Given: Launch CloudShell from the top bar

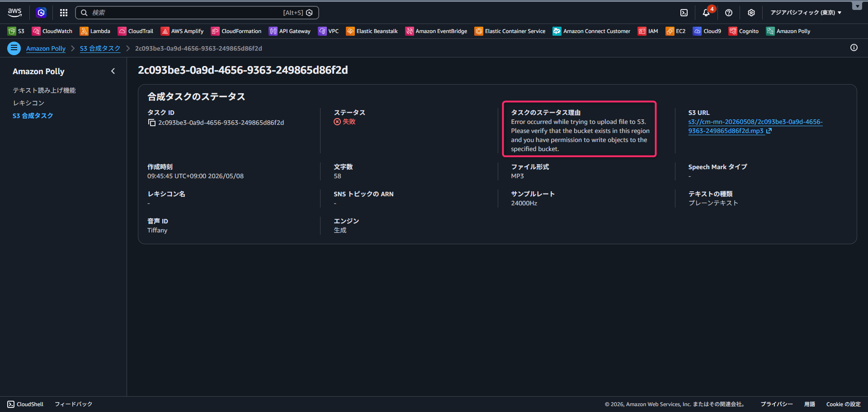Looking at the screenshot, I should pyautogui.click(x=684, y=13).
